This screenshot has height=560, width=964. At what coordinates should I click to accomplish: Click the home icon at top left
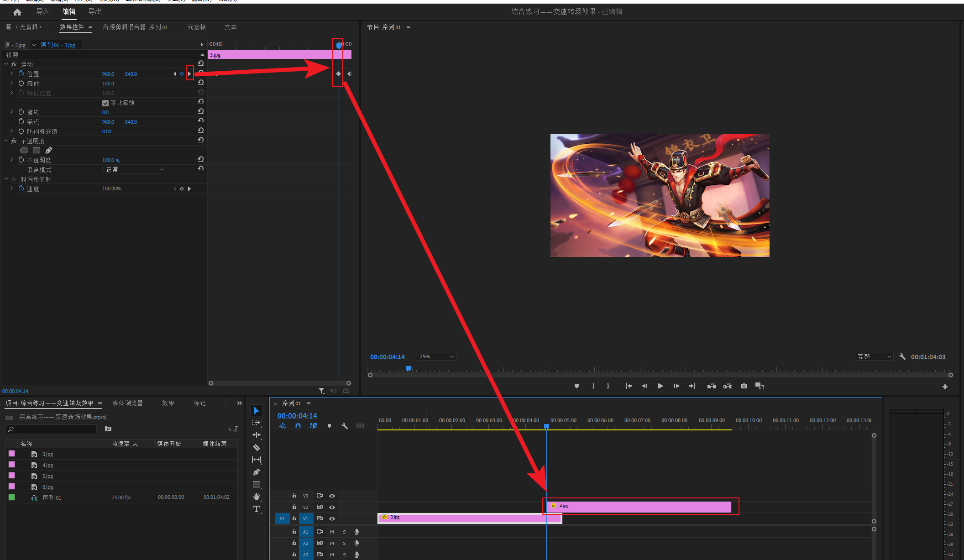pos(17,12)
